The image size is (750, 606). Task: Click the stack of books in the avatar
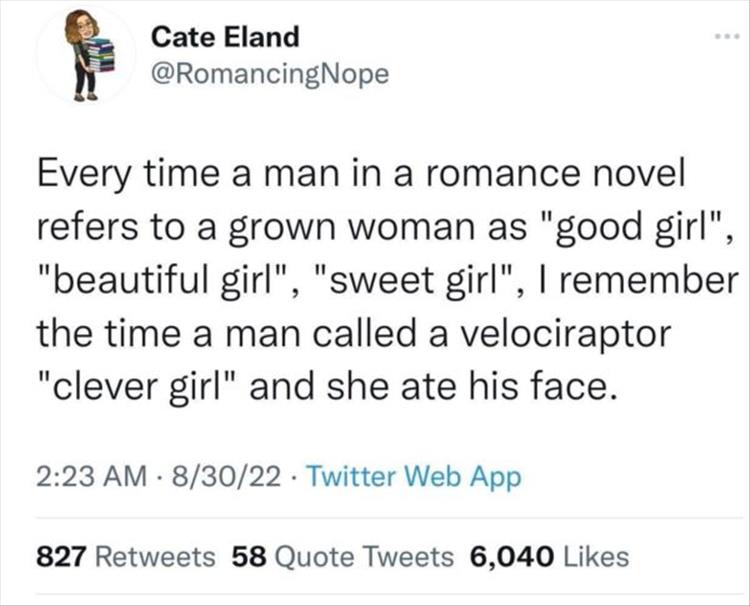[100, 54]
